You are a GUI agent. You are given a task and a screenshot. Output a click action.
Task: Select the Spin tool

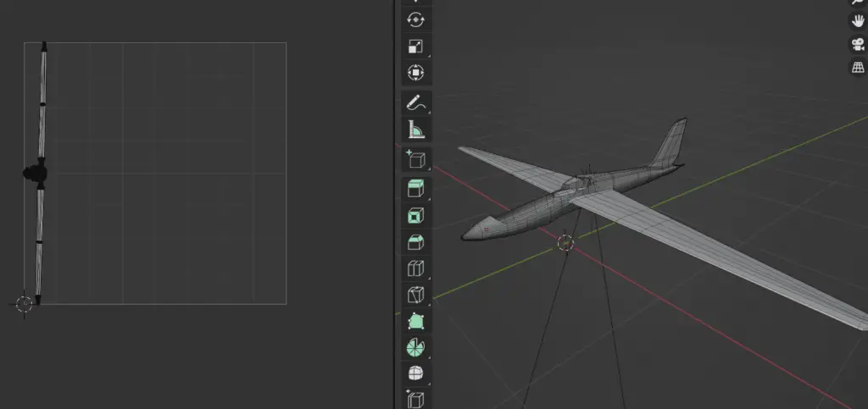(415, 348)
